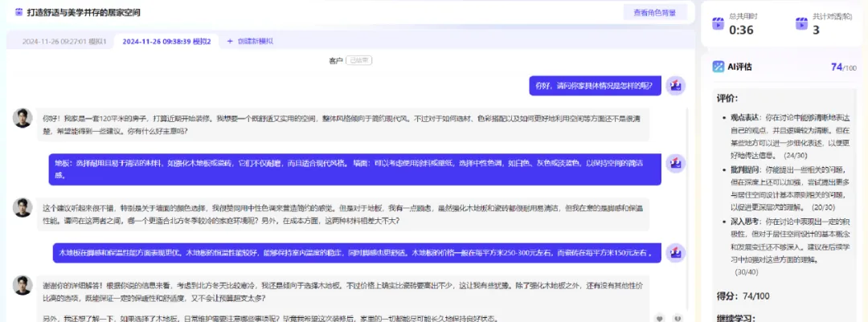Click user avatar beside the 木地板在脚感和保温 message
The height and width of the screenshot is (322, 868).
tap(675, 253)
